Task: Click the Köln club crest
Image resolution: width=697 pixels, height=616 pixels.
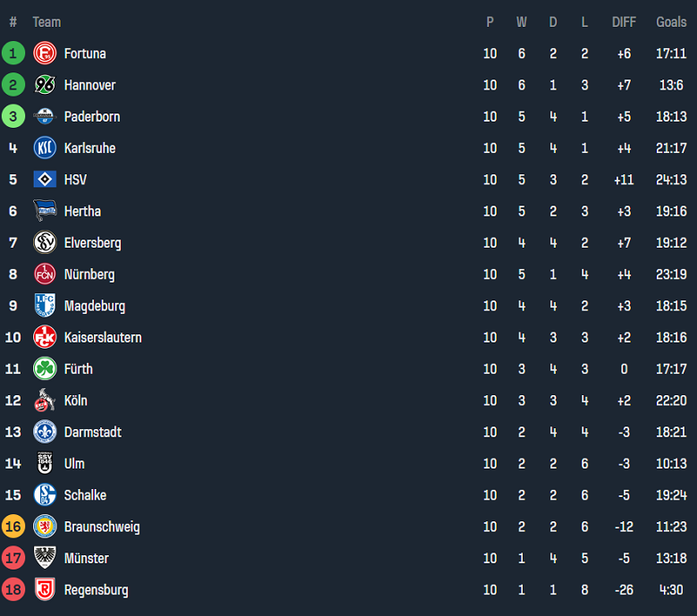Action: [45, 401]
